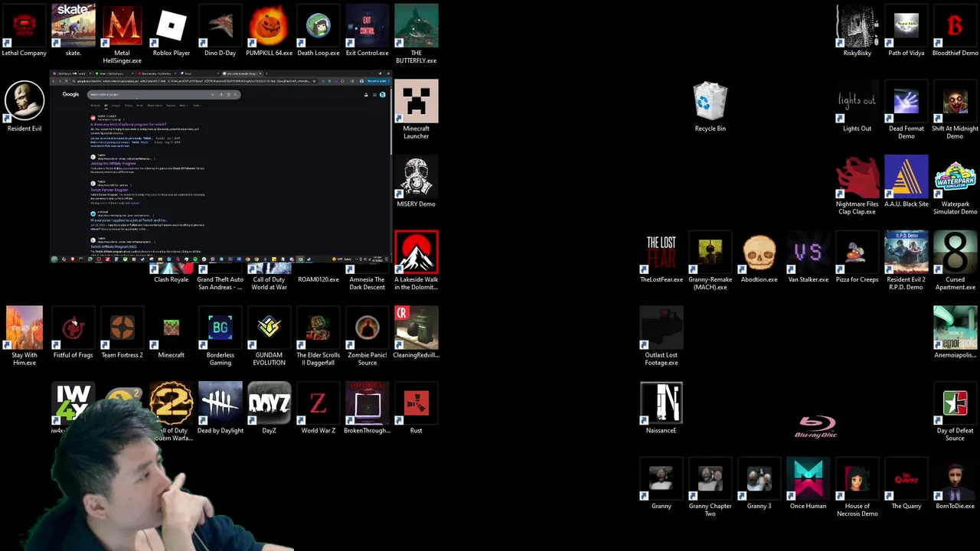
Task: Open the 'Joining the Affiliate Program' search result
Action: 113,164
